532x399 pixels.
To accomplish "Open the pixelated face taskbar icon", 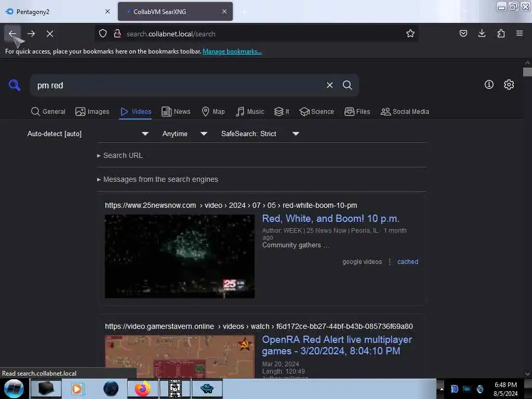I will (x=175, y=389).
